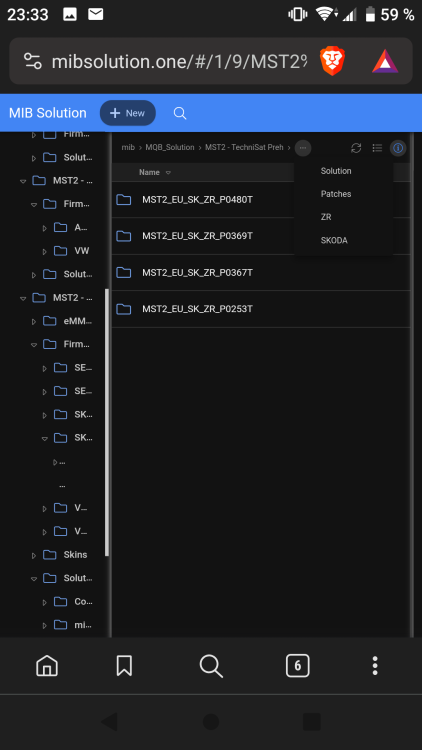The height and width of the screenshot is (750, 422).
Task: Go to mib breadcrumb
Action: [128, 147]
